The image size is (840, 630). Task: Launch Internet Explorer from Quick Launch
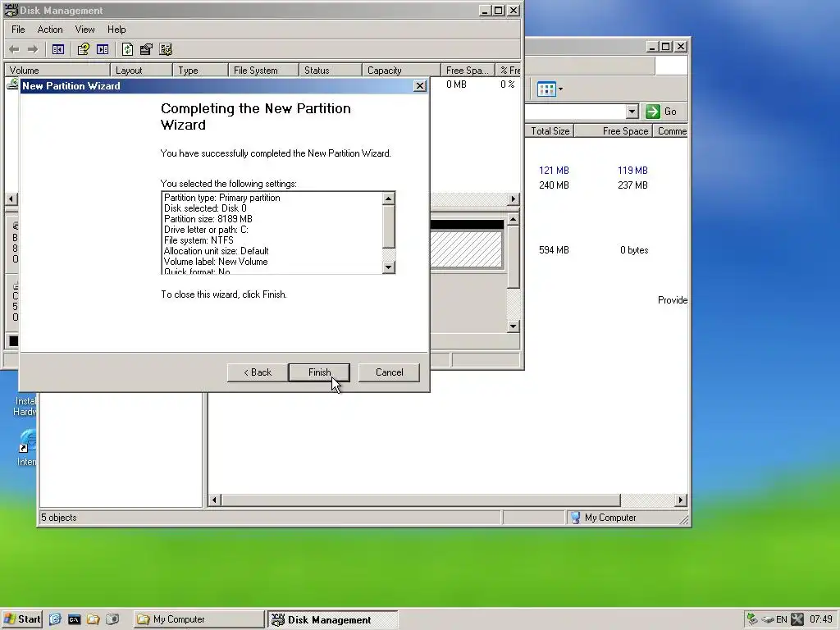pos(55,619)
